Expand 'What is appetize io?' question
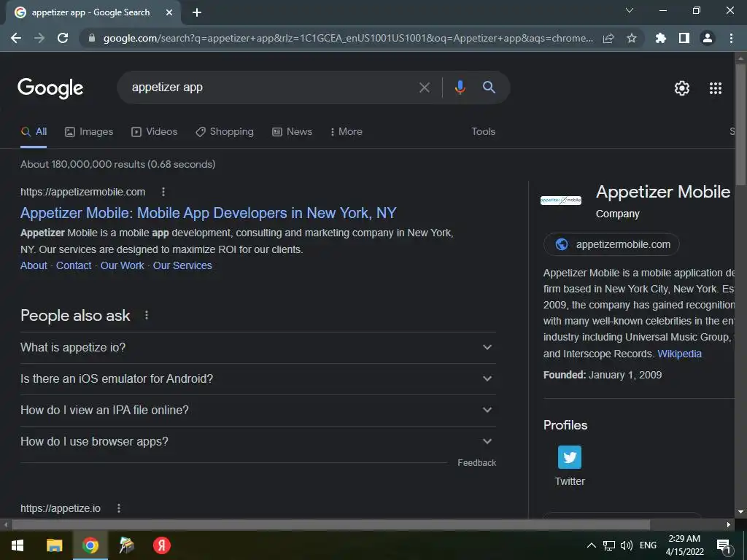Viewport: 747px width, 560px height. pyautogui.click(x=258, y=348)
